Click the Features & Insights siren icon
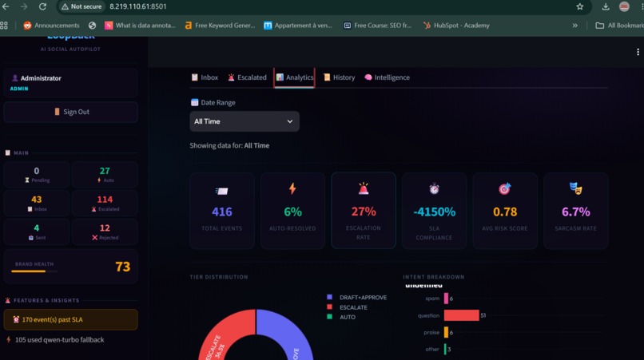Image resolution: width=644 pixels, height=360 pixels. click(7, 300)
